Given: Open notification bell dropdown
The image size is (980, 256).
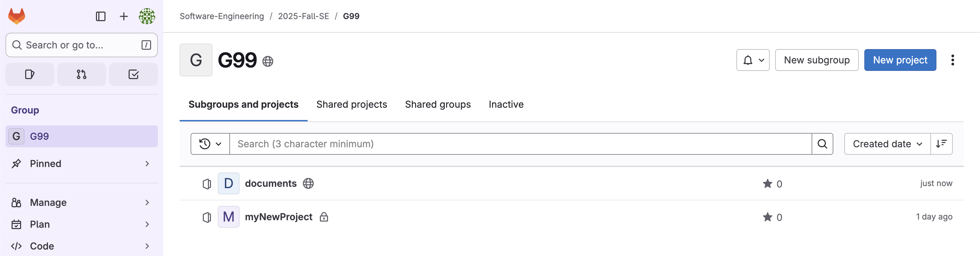Looking at the screenshot, I should (752, 60).
